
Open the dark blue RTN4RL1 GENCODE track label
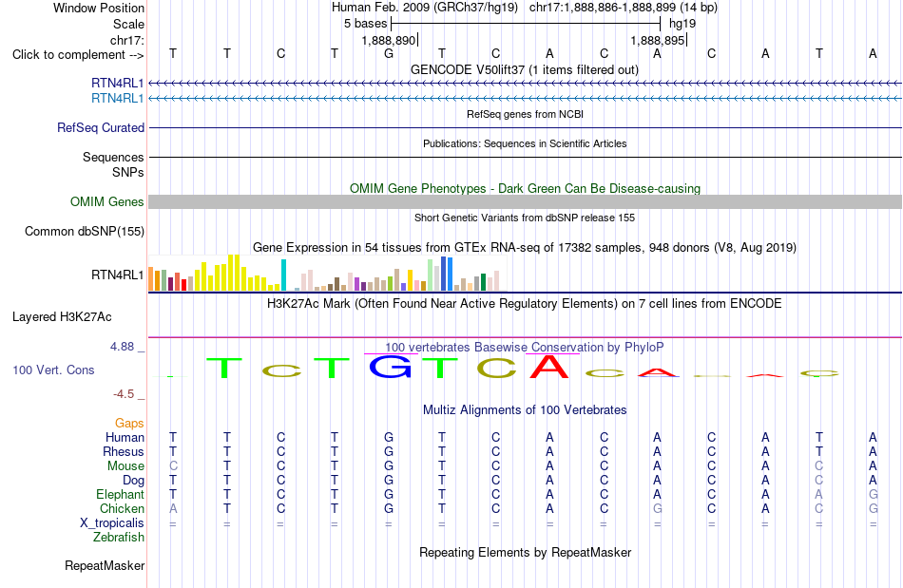coord(118,83)
